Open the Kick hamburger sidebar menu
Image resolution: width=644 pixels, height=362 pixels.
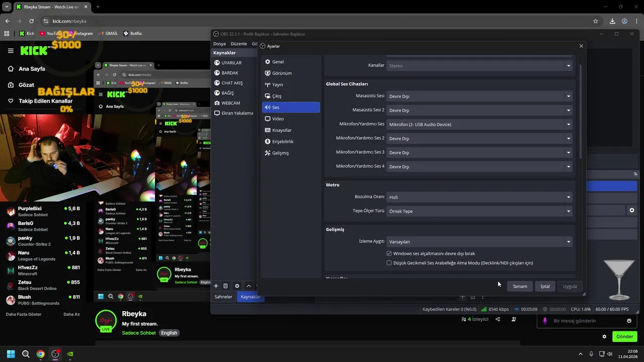click(11, 50)
